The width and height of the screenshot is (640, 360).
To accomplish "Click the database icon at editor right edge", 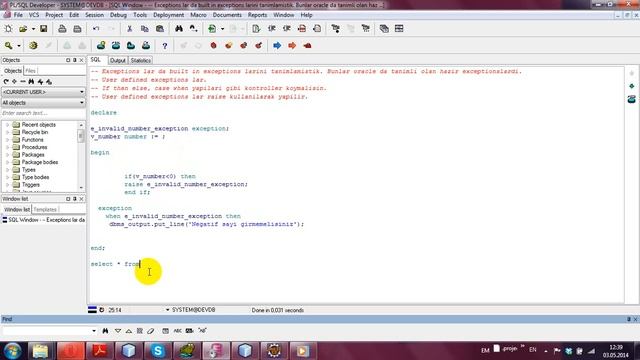I will (x=631, y=99).
